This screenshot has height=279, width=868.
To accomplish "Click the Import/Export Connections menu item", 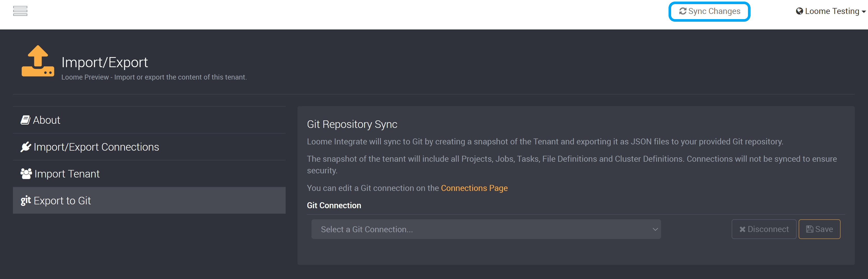I will tap(96, 146).
